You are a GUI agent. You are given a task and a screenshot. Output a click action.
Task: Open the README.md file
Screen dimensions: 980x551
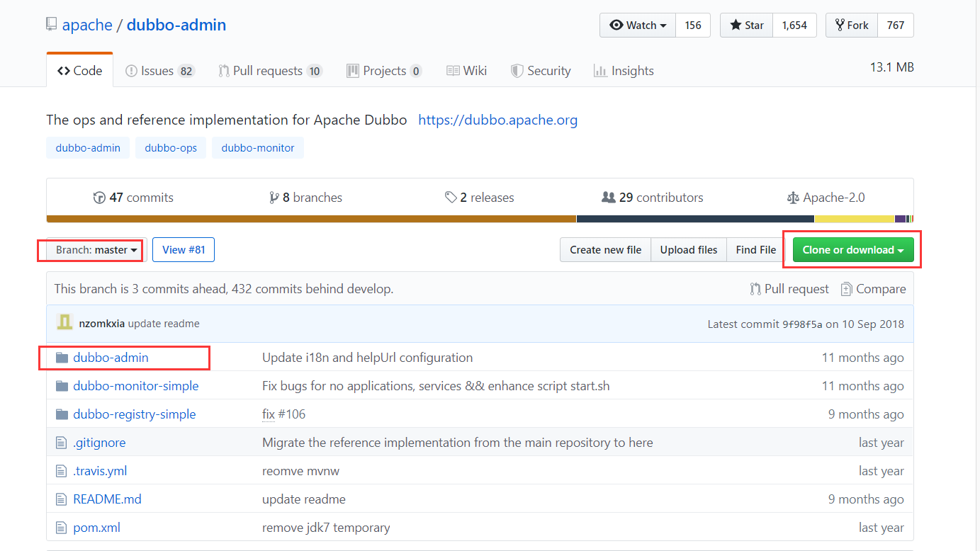(107, 499)
